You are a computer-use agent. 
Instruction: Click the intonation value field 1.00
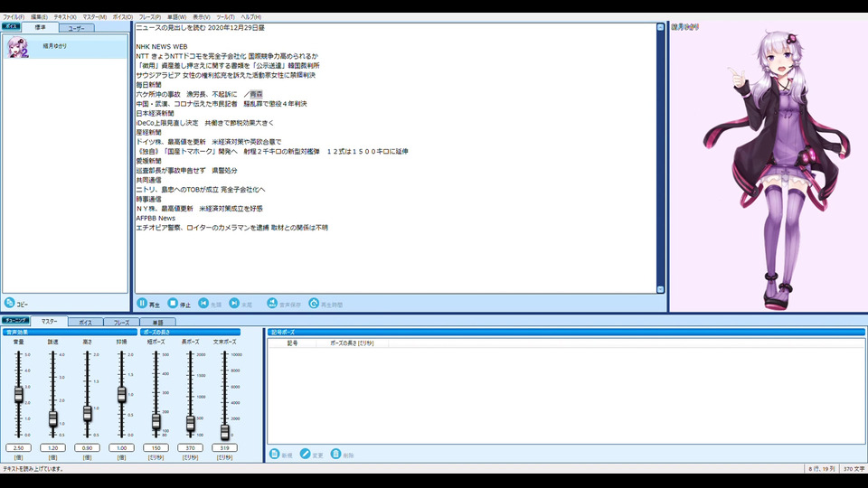122,447
